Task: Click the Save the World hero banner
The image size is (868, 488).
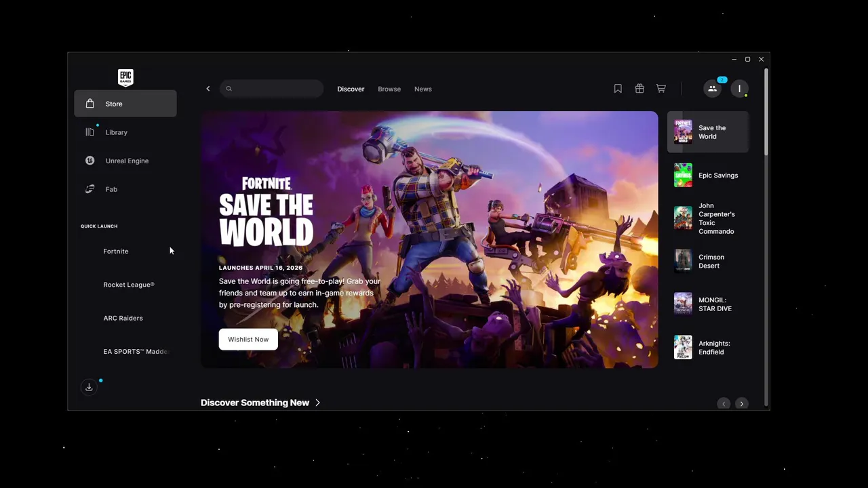Action: pos(429,240)
